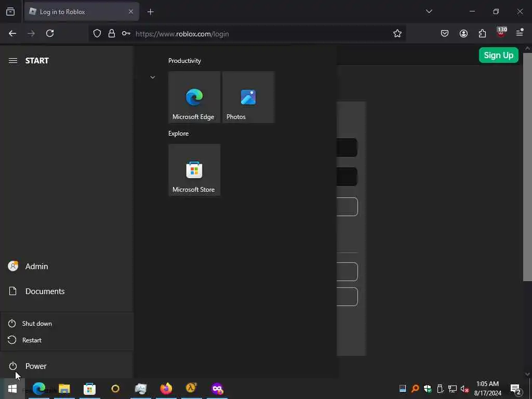Open the Extensions puzzle icon
Viewport: 532px width, 399px height.
pyautogui.click(x=482, y=33)
